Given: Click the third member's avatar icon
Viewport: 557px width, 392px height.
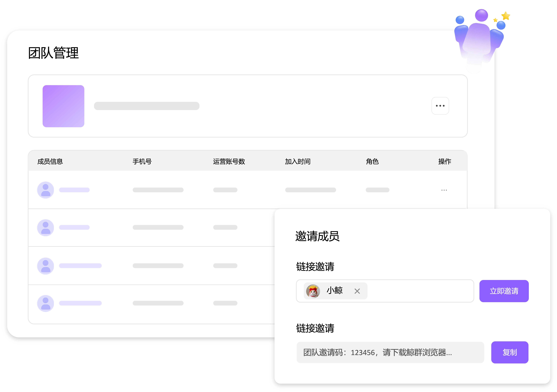Looking at the screenshot, I should [45, 265].
